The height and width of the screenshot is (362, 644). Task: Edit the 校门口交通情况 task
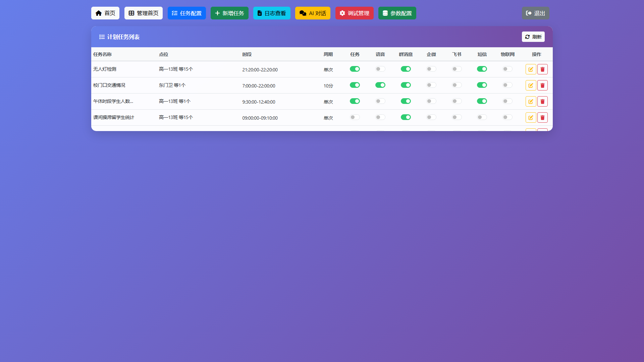tap(531, 85)
